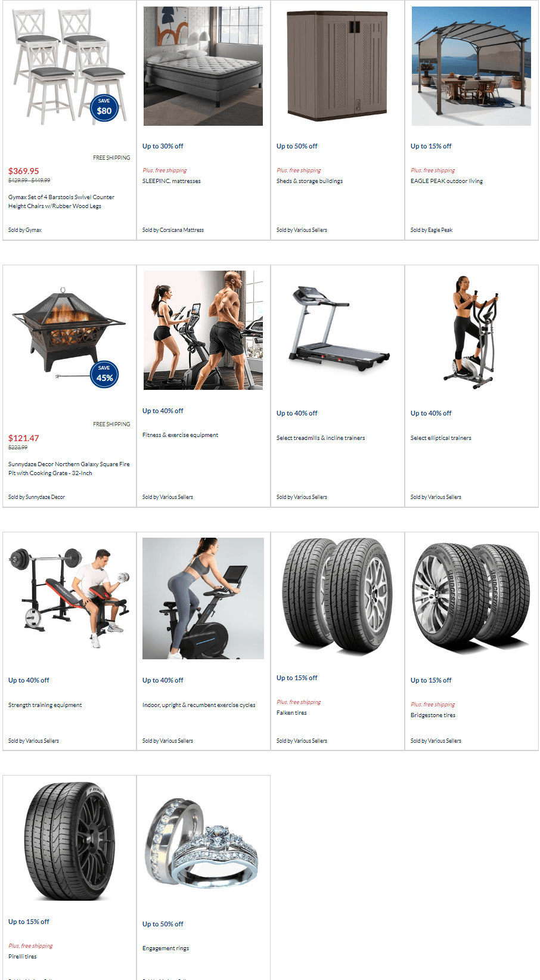Viewport: 540px width, 980px height.
Task: Select the storage cabinet picture
Action: click(x=337, y=66)
